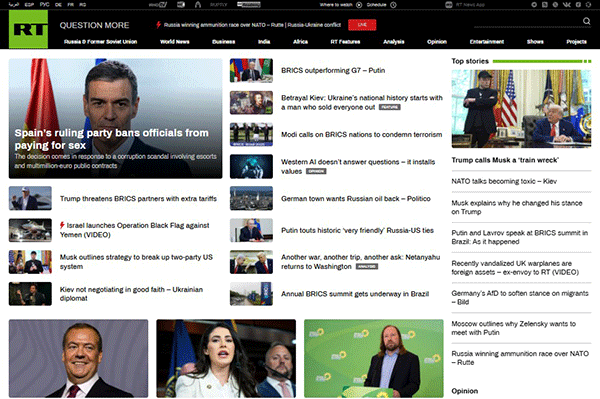The width and height of the screenshot is (600, 399).
Task: Open search with the magnifier icon
Action: coord(586,21)
